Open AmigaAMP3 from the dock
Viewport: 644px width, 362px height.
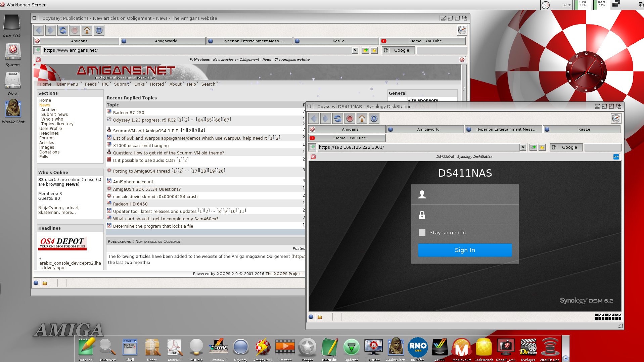click(263, 348)
